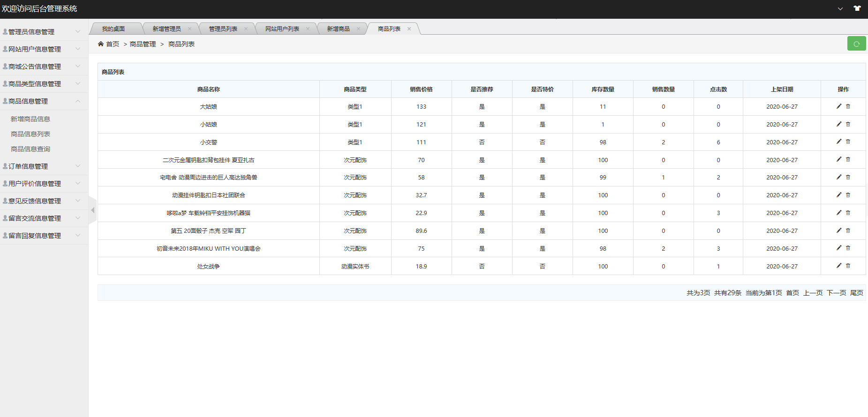Go to 首页 pagination link
This screenshot has width=868, height=417.
[793, 293]
